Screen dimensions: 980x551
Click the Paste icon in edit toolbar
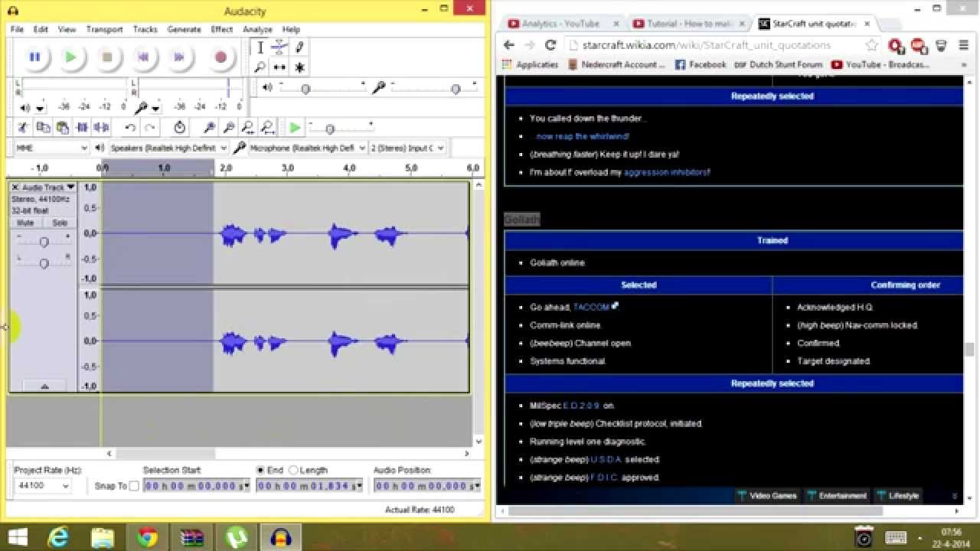click(x=63, y=128)
